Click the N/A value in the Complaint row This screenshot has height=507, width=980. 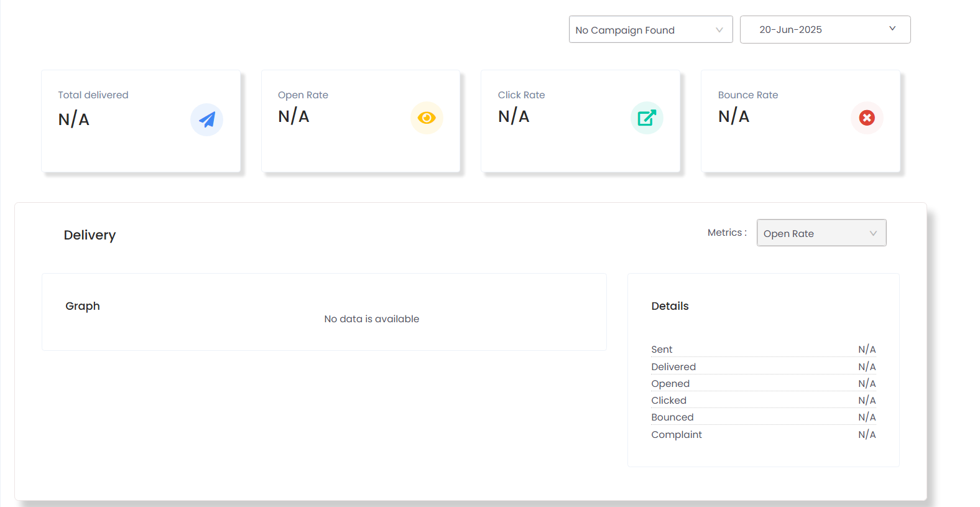(x=867, y=435)
